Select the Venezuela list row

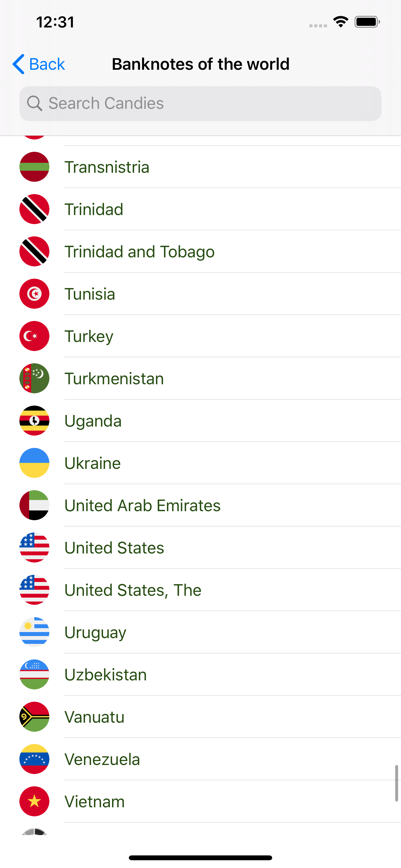point(102,759)
